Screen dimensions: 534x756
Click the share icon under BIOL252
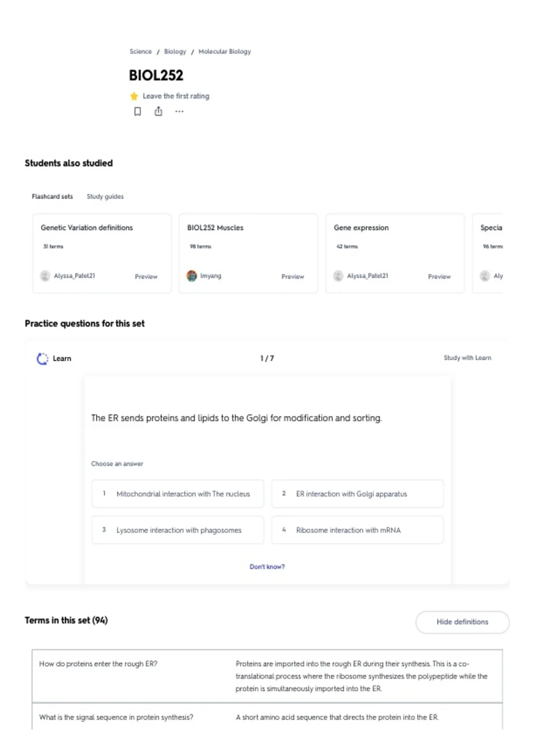[158, 111]
